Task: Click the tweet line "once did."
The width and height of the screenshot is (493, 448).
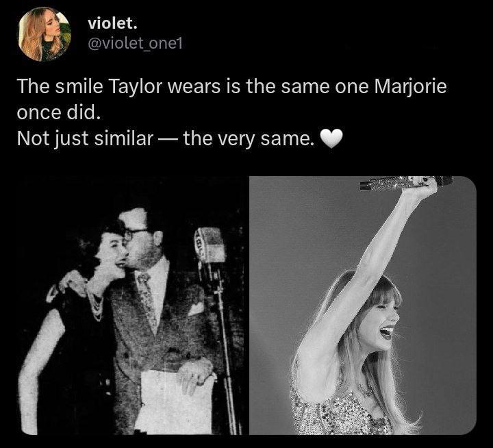Action: [59, 112]
